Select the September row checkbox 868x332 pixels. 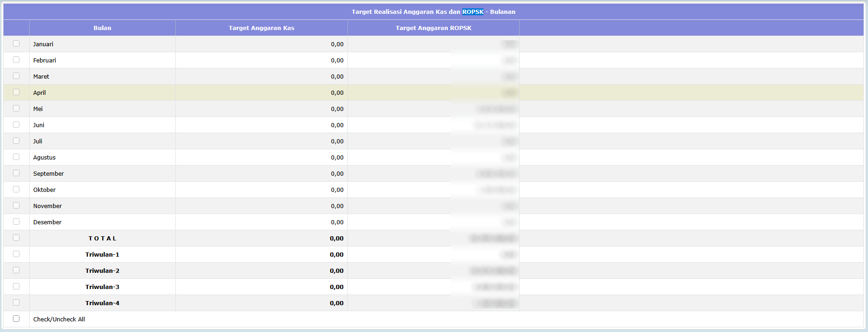point(16,173)
